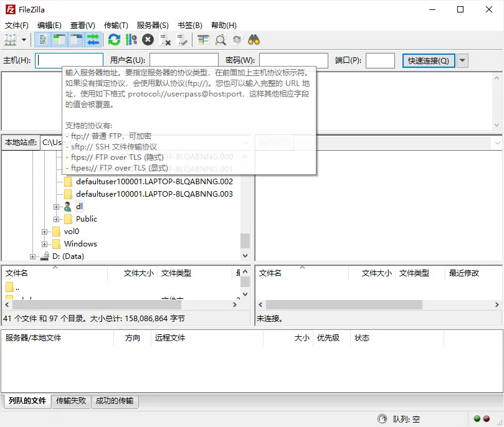
Task: Click the 快速连接(Q) button
Action: click(x=429, y=60)
